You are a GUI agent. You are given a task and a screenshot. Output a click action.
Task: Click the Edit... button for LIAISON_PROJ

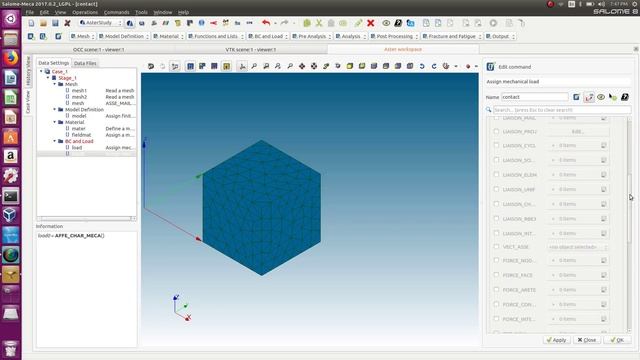[x=577, y=131]
